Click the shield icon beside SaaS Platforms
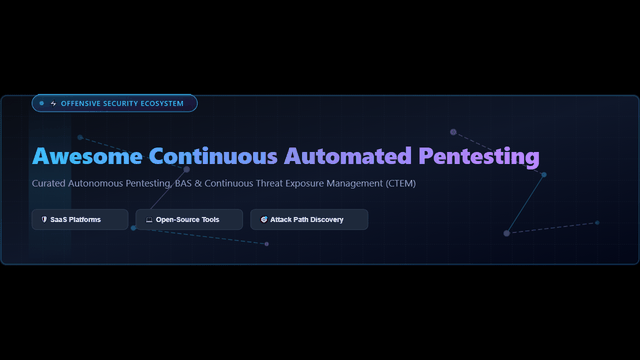 [x=44, y=220]
